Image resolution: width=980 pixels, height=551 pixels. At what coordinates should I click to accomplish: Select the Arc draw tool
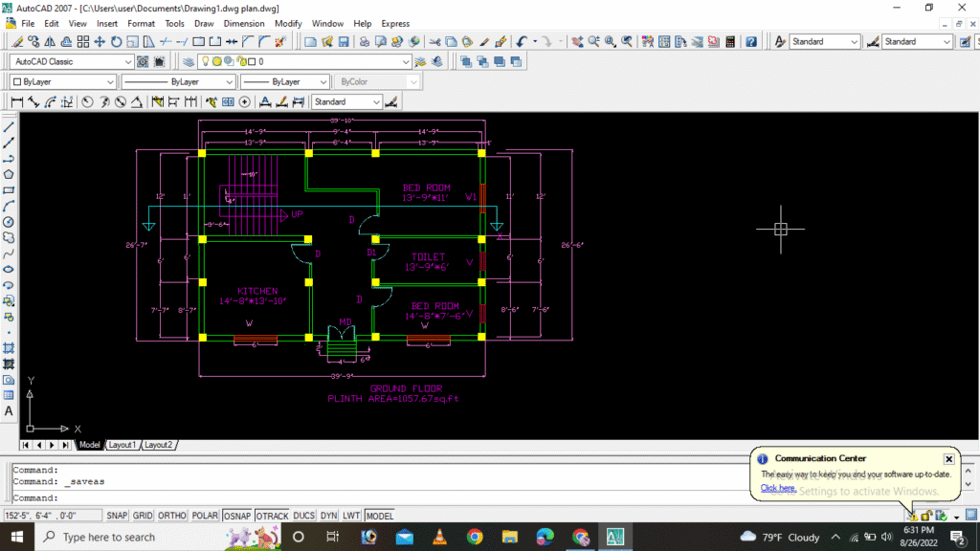[x=9, y=207]
